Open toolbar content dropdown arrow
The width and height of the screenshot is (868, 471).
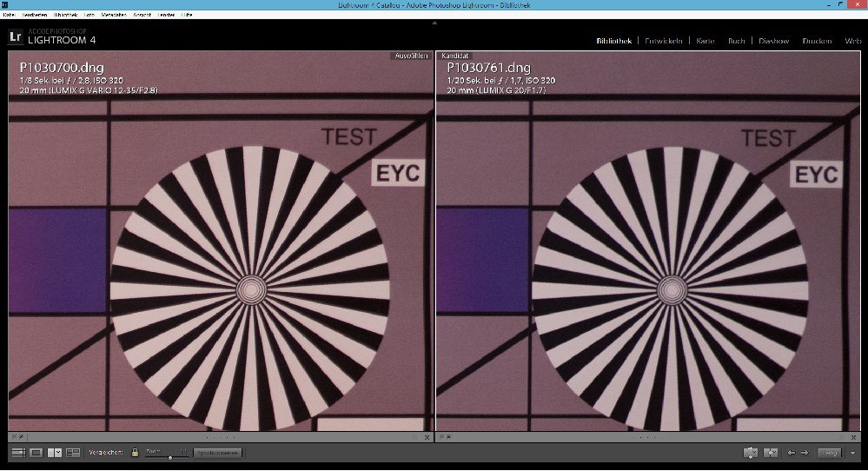point(852,453)
